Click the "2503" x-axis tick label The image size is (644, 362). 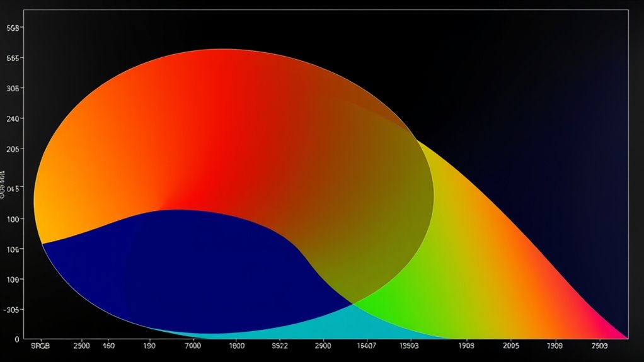click(599, 346)
